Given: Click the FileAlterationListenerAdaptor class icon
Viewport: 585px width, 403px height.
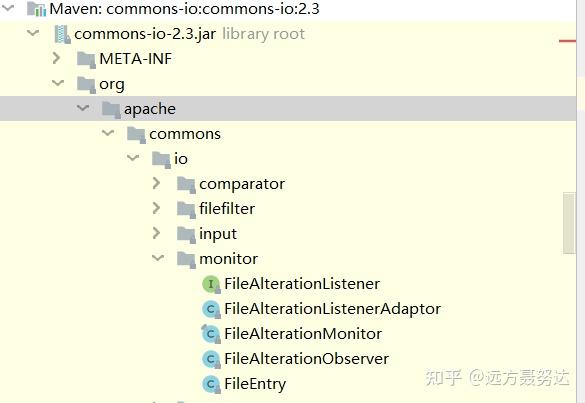Looking at the screenshot, I should (x=211, y=309).
